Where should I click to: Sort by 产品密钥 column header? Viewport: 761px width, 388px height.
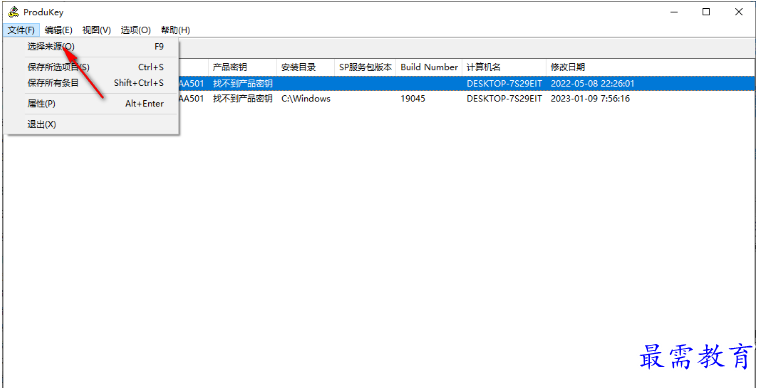click(242, 67)
